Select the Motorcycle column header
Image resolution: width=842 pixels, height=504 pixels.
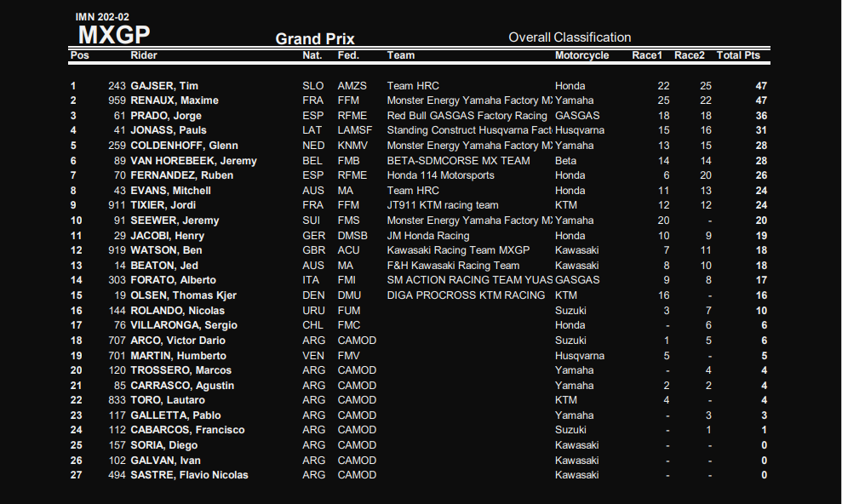pos(581,55)
